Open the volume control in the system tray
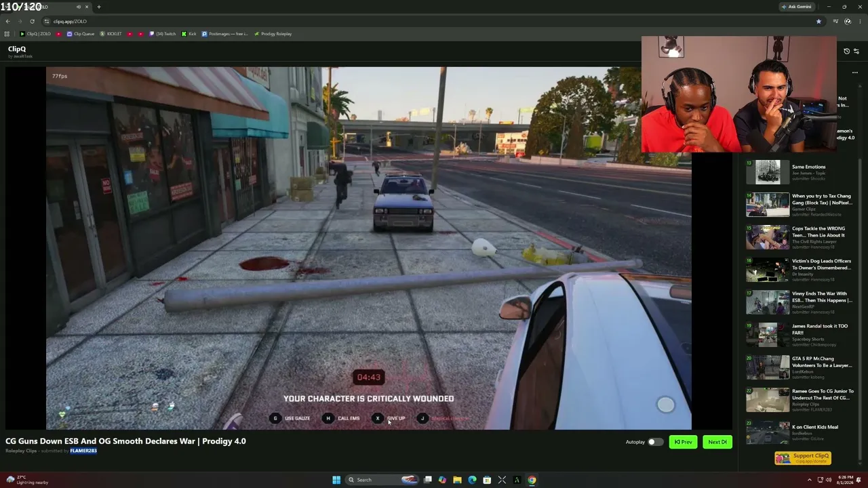Image resolution: width=868 pixels, height=488 pixels. pyautogui.click(x=829, y=480)
